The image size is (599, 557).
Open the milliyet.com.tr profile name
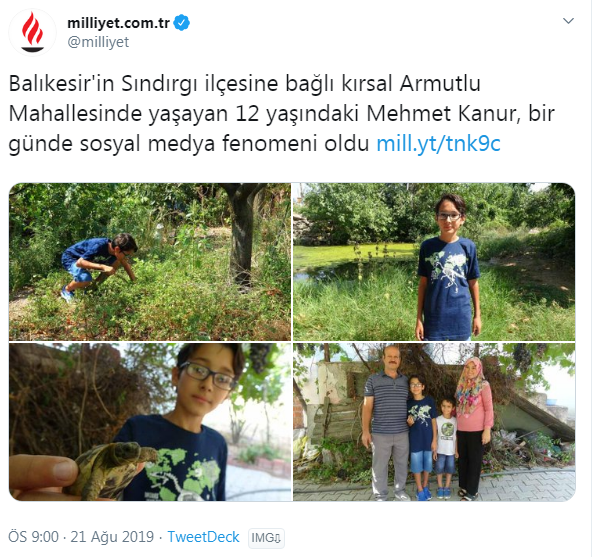pos(118,23)
